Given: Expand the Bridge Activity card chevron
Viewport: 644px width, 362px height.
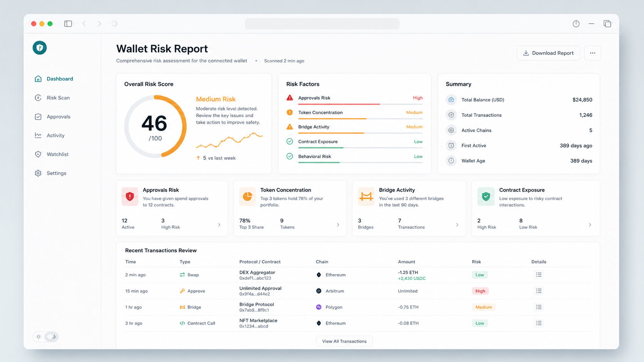Looking at the screenshot, I should (x=457, y=225).
